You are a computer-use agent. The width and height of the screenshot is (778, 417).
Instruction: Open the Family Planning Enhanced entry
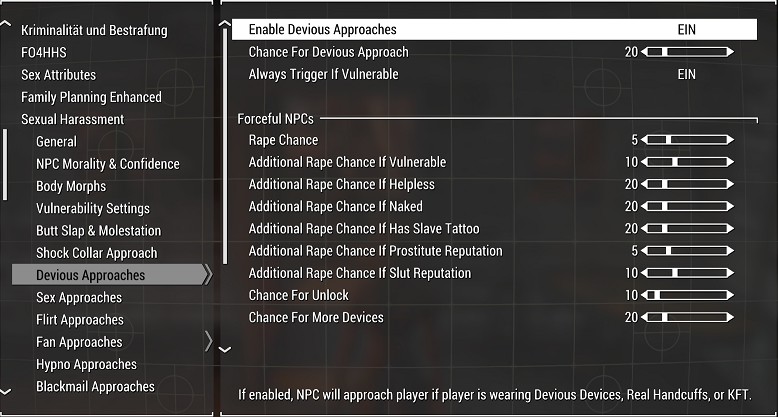click(91, 97)
